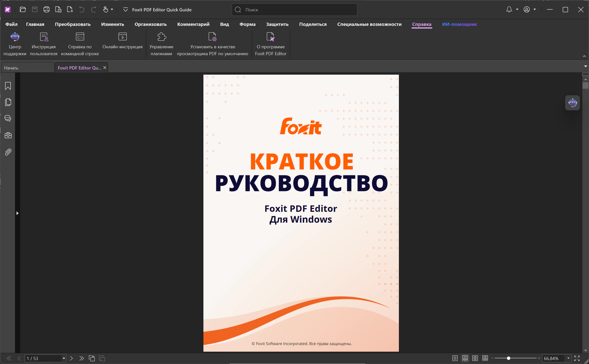Open the Attachments paperclip panel
Image resolution: width=589 pixels, height=364 pixels.
click(x=8, y=152)
